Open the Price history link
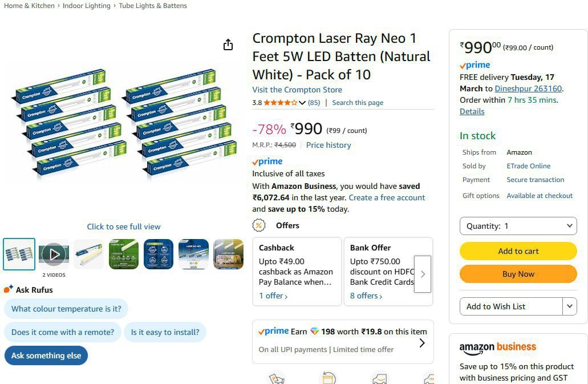Viewport: 588px width, 384px height. click(x=329, y=145)
